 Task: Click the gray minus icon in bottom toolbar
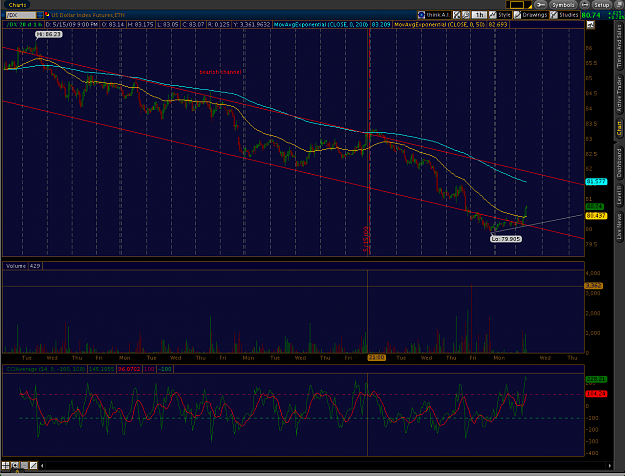click(x=24, y=465)
